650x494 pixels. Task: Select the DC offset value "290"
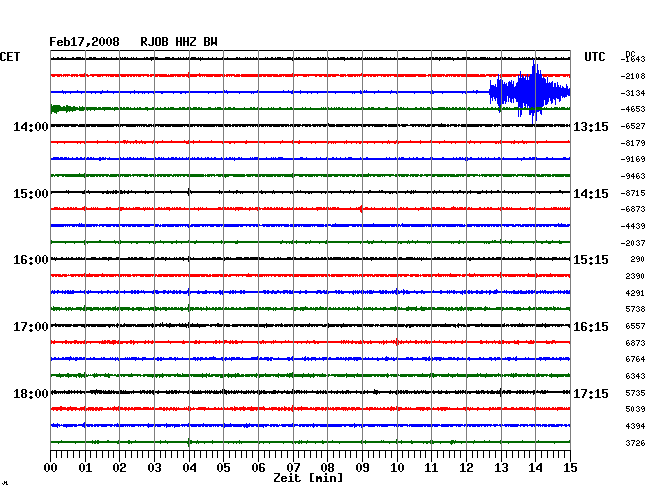click(x=638, y=259)
